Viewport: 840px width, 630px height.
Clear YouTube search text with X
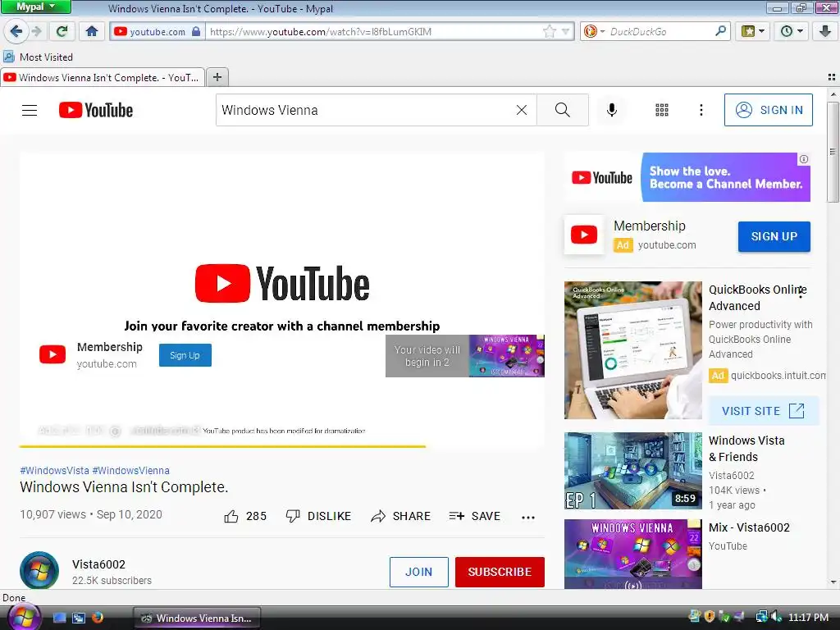521,111
